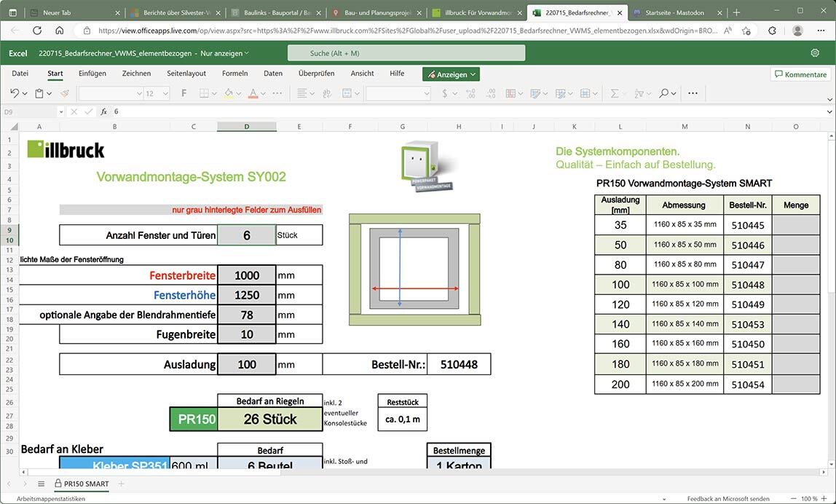Click the merge cells icon

tap(347, 93)
